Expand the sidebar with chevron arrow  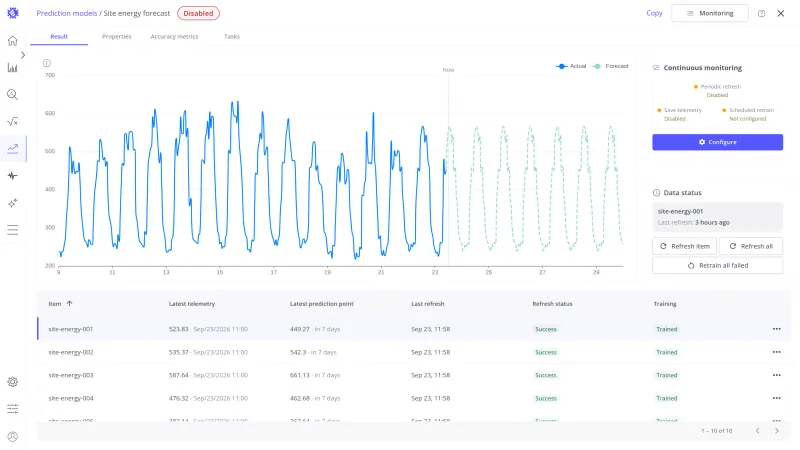[x=23, y=55]
